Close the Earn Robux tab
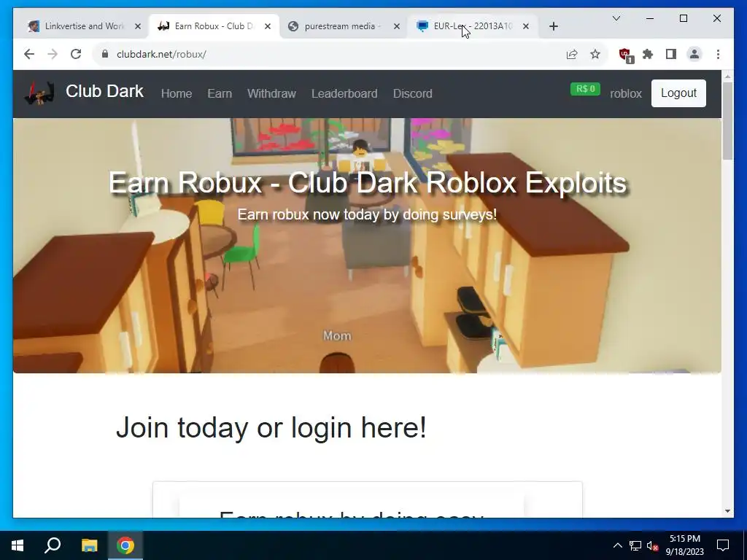747x560 pixels. [268, 27]
